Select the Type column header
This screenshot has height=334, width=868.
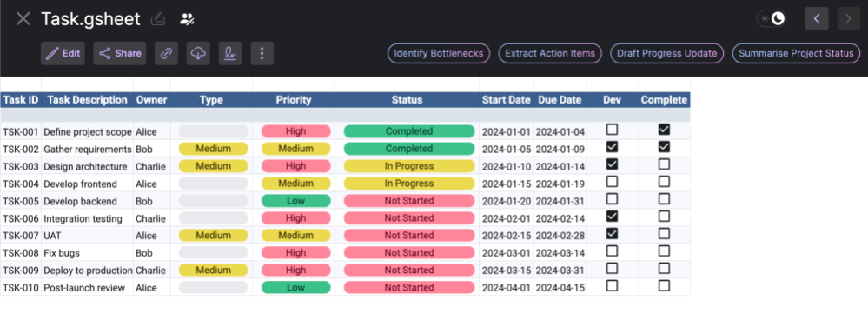[211, 100]
